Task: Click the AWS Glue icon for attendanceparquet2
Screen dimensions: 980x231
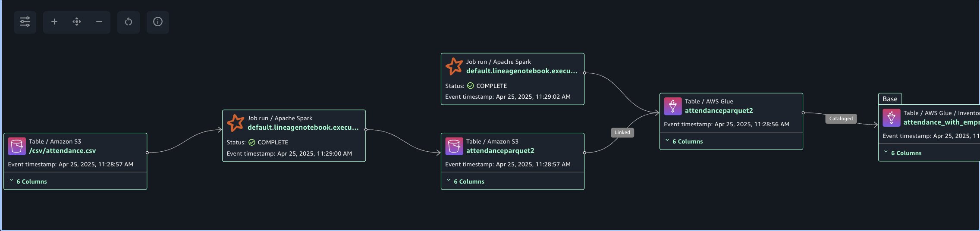Action: (672, 106)
